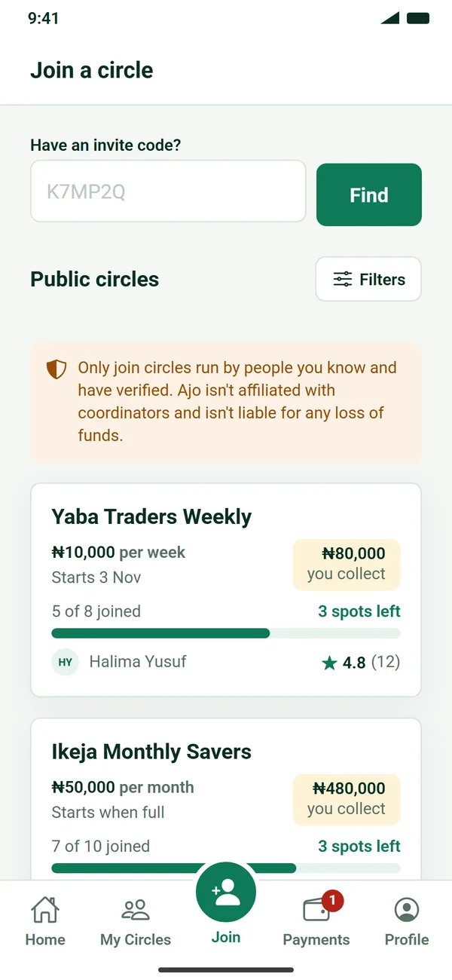Tap the Filters sliders icon
This screenshot has width=452, height=980.
(343, 279)
